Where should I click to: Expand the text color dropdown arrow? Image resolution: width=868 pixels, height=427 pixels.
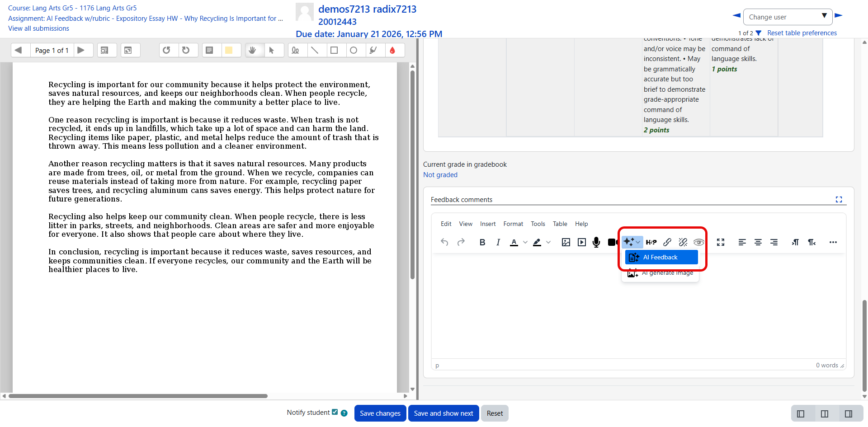pos(525,242)
